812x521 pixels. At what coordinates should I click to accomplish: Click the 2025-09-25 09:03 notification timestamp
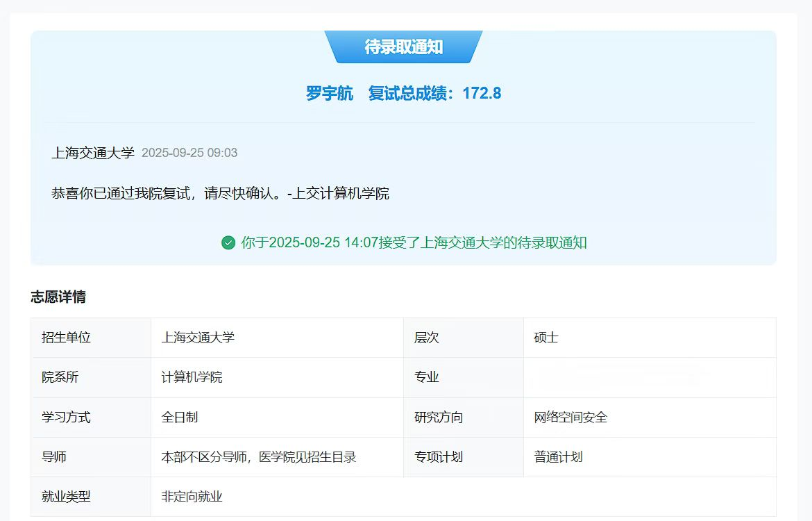click(x=189, y=153)
